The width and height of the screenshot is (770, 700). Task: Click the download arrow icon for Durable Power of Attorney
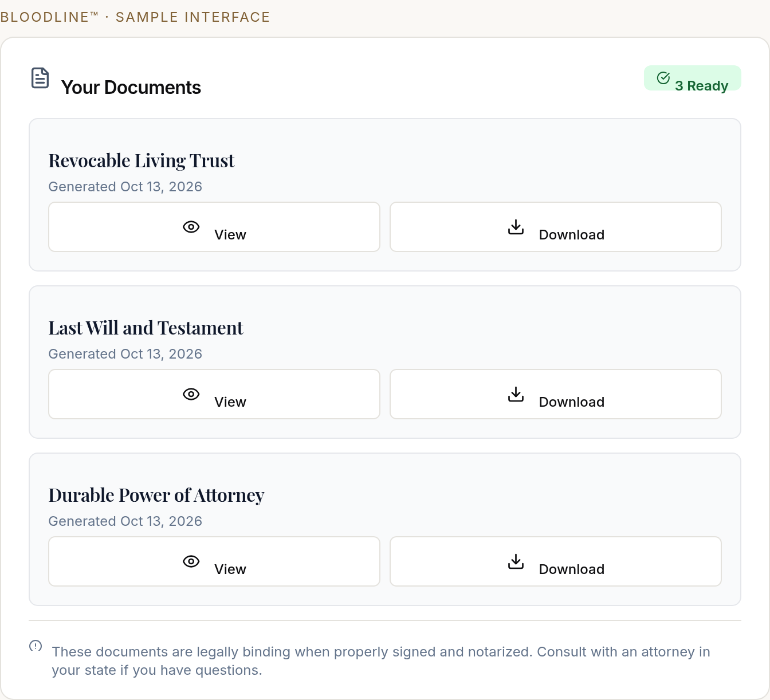(x=516, y=561)
